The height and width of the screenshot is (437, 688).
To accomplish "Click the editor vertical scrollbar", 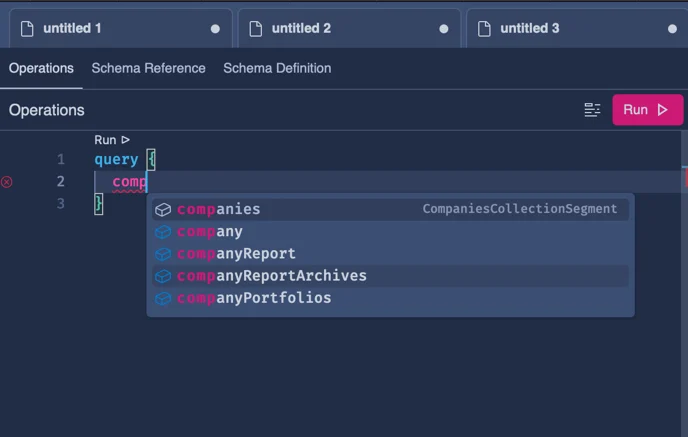I will coord(684,283).
